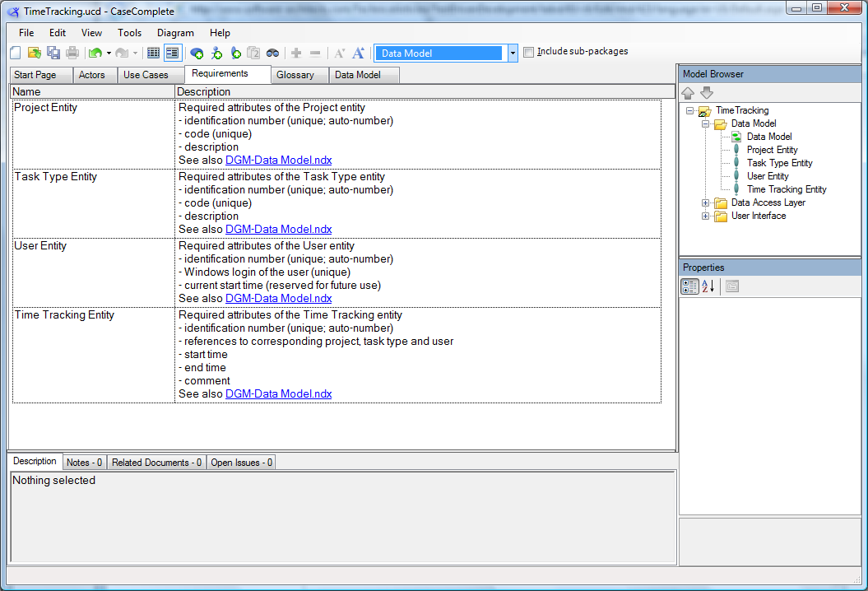Click the Add requirement icon
The height and width of the screenshot is (591, 868).
236,54
